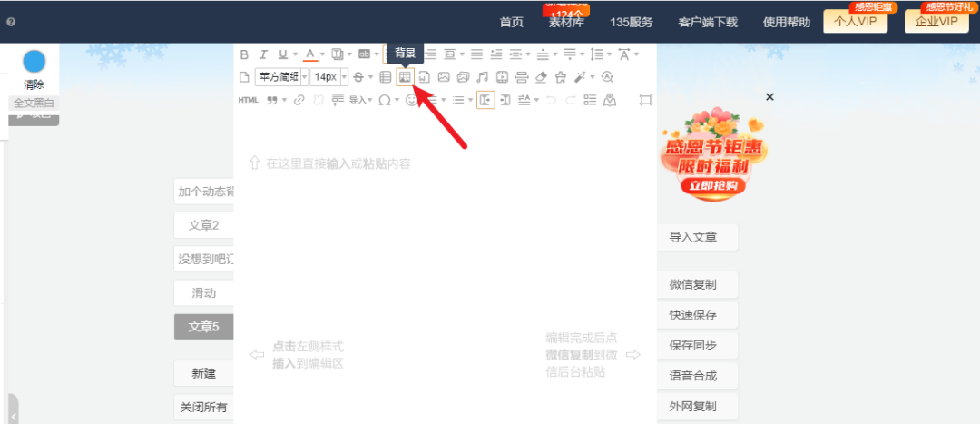Click the help question mark icon
The image size is (980, 424).
click(x=11, y=21)
